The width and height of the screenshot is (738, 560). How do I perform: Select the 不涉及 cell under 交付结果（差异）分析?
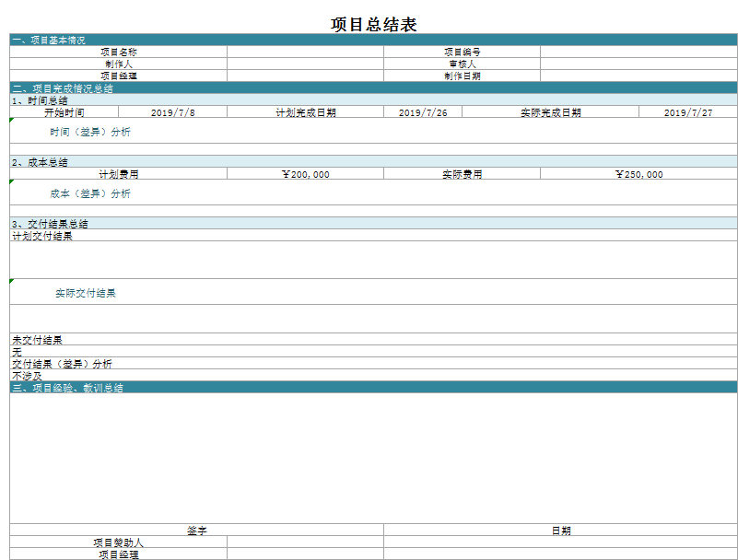click(x=28, y=376)
